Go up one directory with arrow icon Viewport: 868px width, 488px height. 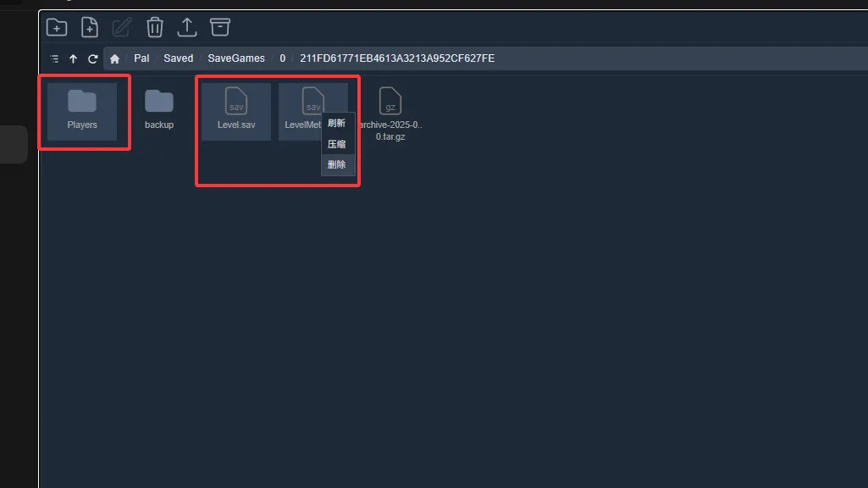pos(73,58)
